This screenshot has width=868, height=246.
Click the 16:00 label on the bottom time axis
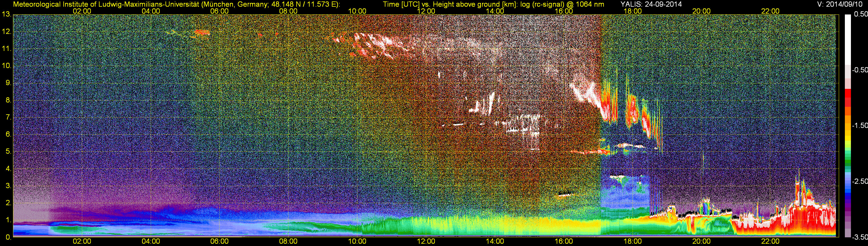[x=564, y=242]
